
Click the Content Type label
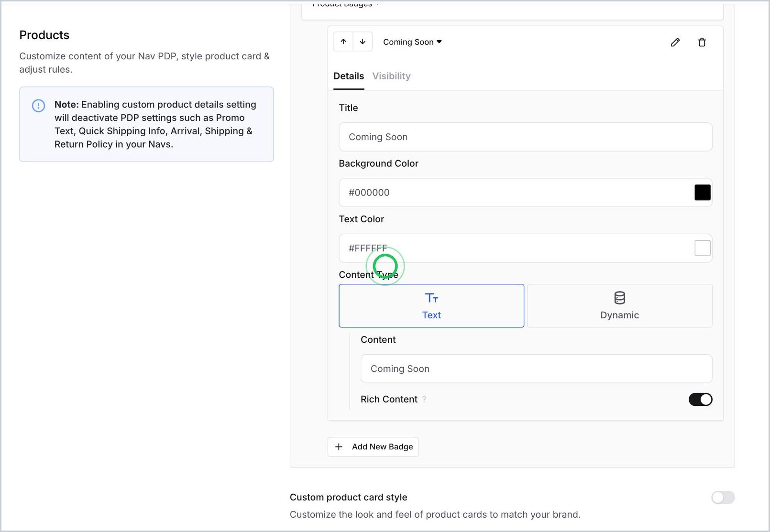(368, 274)
